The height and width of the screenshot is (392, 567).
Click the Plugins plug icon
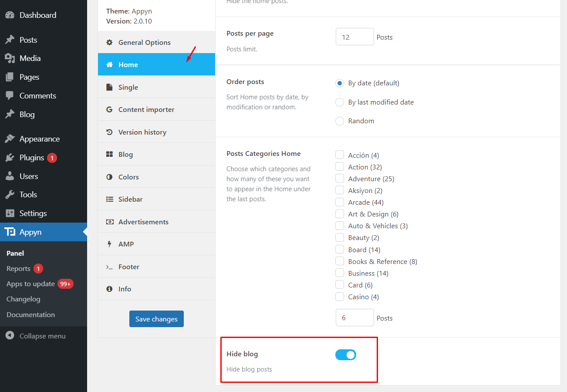(10, 158)
